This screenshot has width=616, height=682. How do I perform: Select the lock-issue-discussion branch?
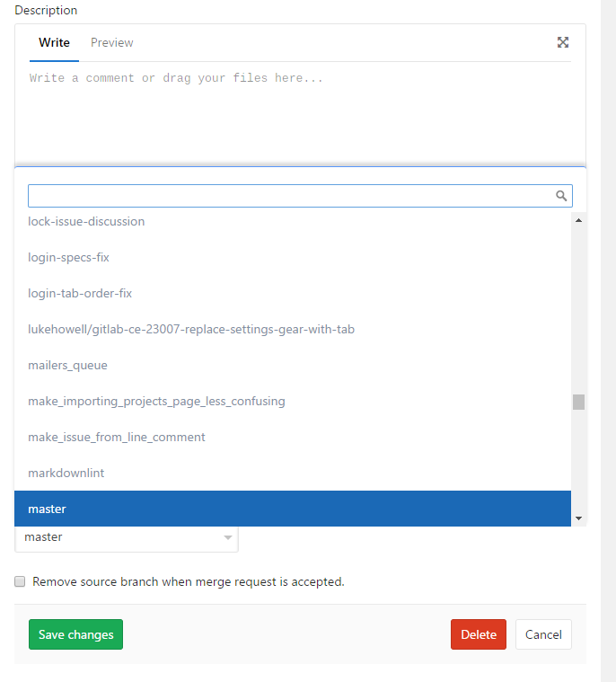[86, 221]
